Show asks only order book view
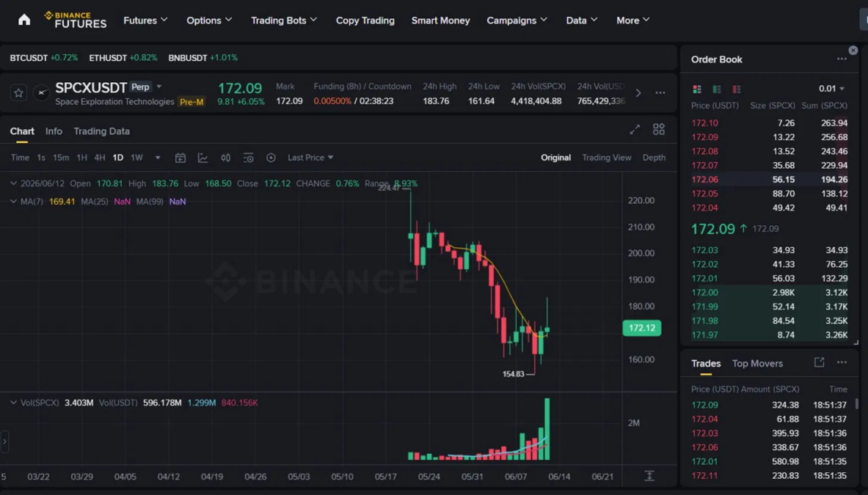Screen dimensions: 868x495 coord(737,89)
